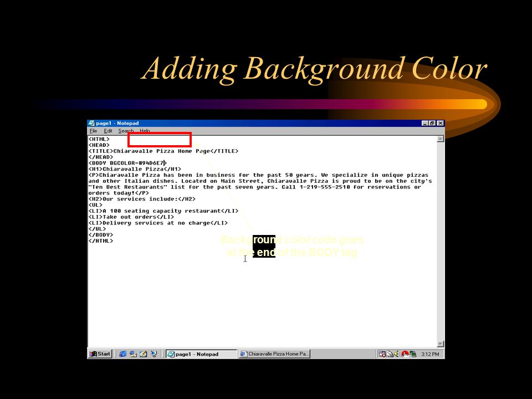The image size is (532, 399).
Task: Click the <TITLE>Chiaravalle Pizza Home Page line
Action: click(x=163, y=151)
